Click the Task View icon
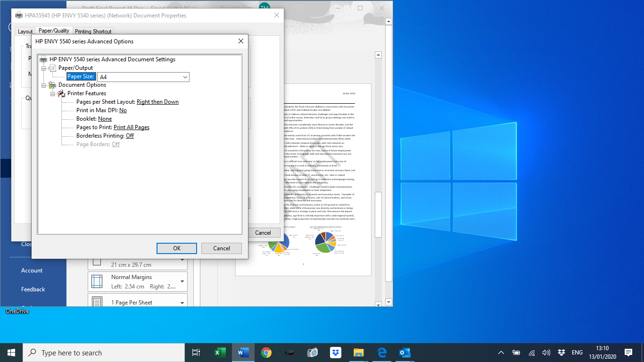Image resolution: width=644 pixels, height=362 pixels. [196, 353]
